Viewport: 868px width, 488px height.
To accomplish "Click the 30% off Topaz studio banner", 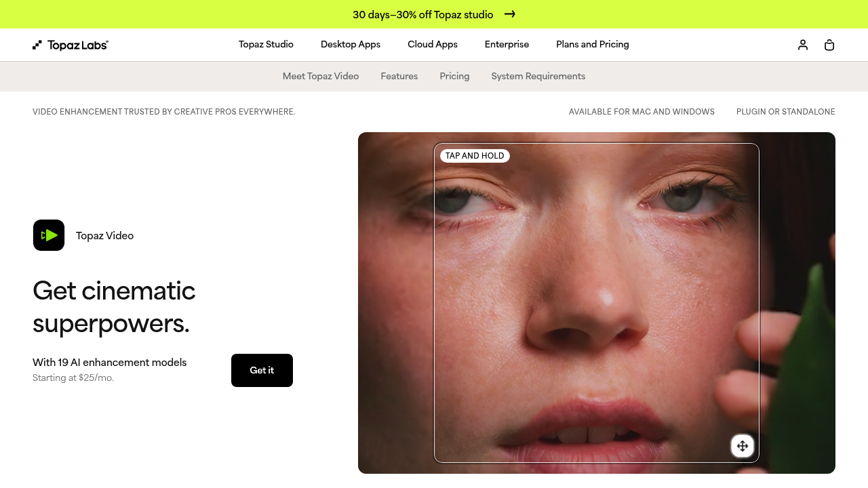I will coord(434,14).
